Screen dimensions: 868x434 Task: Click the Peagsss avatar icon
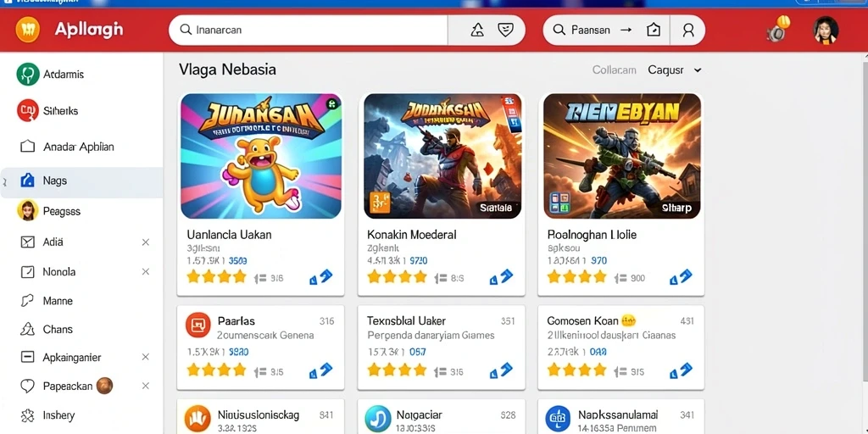click(x=27, y=211)
